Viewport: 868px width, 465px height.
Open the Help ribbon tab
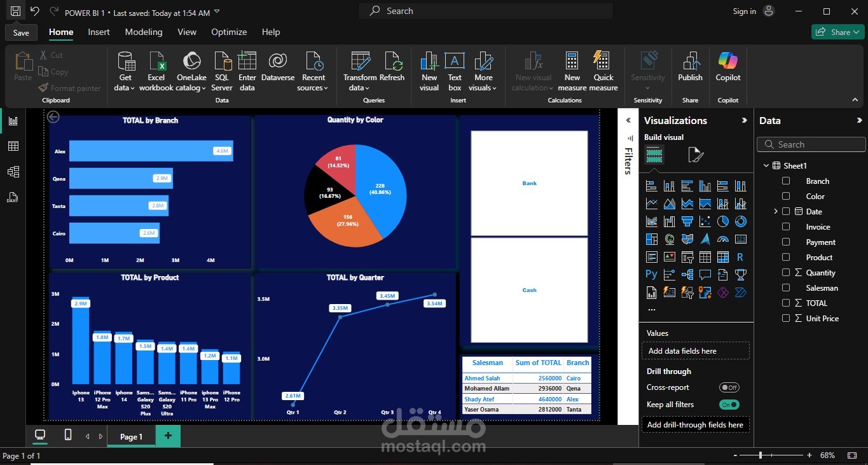tap(271, 32)
